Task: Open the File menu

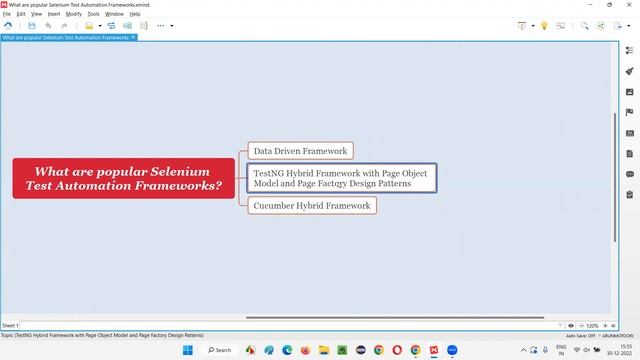Action: 7,14
